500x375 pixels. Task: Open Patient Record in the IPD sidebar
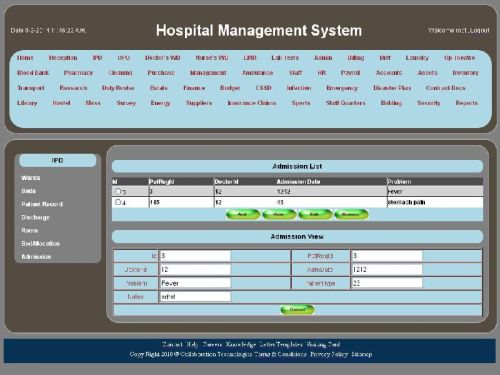(42, 204)
